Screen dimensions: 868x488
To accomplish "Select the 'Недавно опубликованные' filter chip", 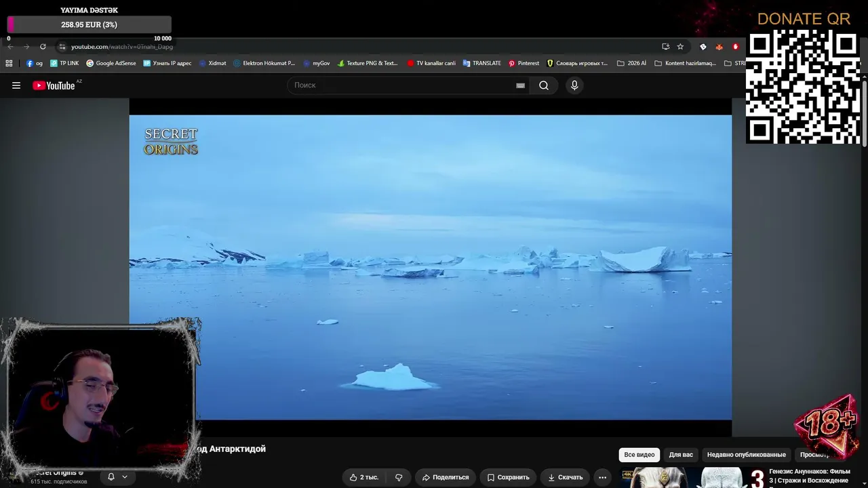I will (x=747, y=455).
